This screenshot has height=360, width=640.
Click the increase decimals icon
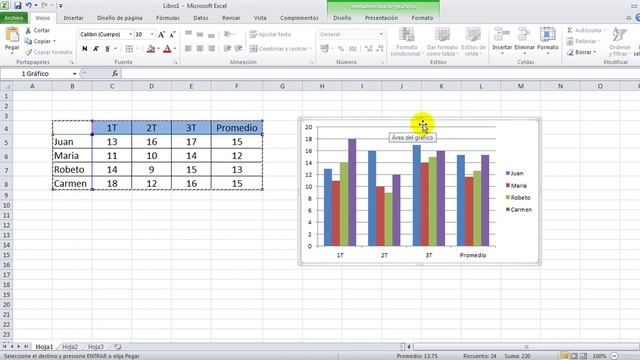(369, 49)
